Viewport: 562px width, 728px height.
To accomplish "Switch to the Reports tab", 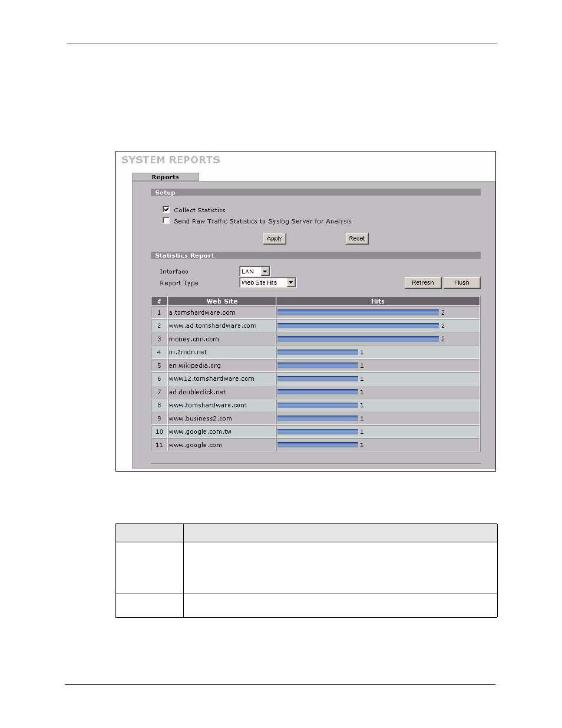I will coord(165,177).
